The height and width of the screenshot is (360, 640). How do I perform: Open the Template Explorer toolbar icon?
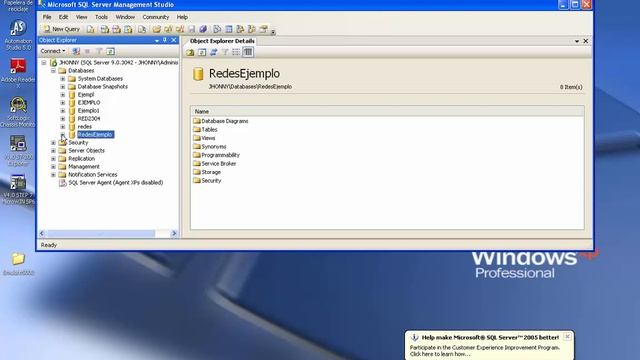point(252,29)
